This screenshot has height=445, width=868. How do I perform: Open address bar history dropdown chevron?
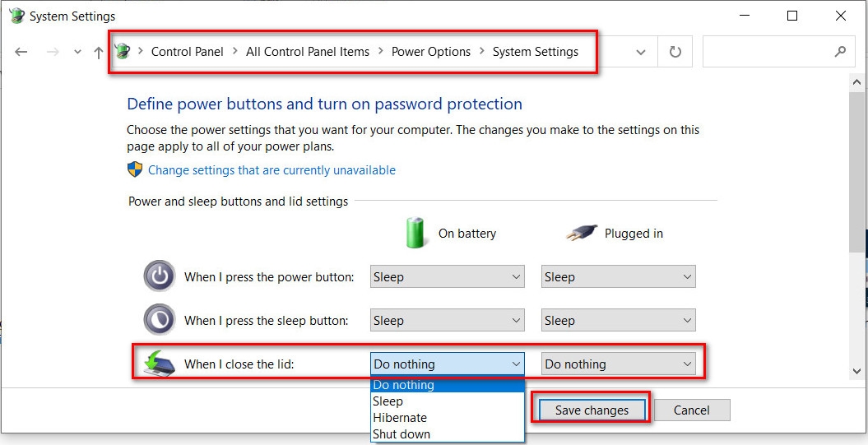(x=641, y=52)
